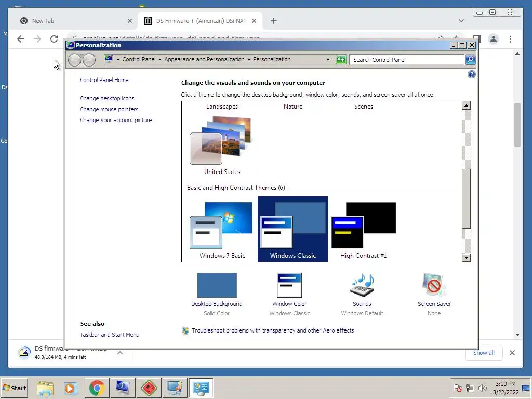Open the Window Color settings icon

tap(289, 285)
